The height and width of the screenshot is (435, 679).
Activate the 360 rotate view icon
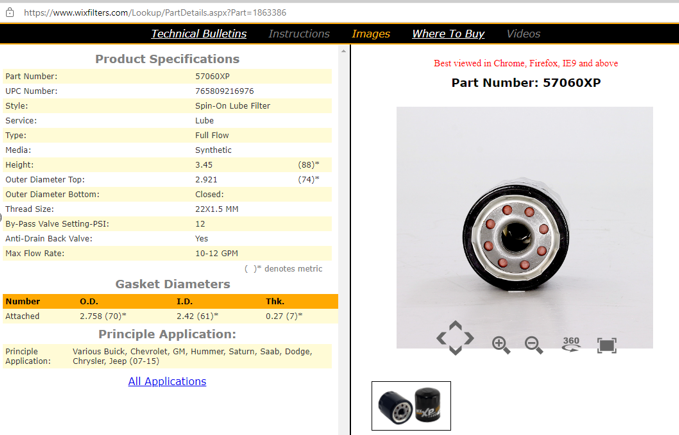tap(571, 344)
